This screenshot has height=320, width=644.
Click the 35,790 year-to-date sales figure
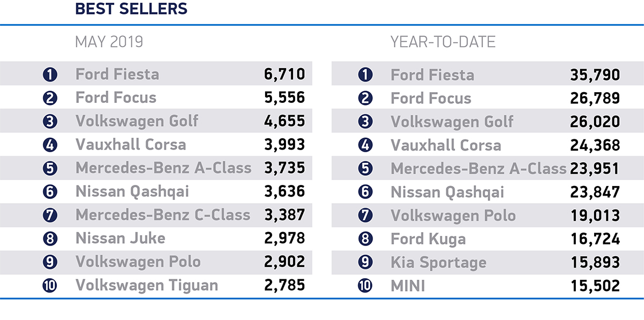point(595,74)
